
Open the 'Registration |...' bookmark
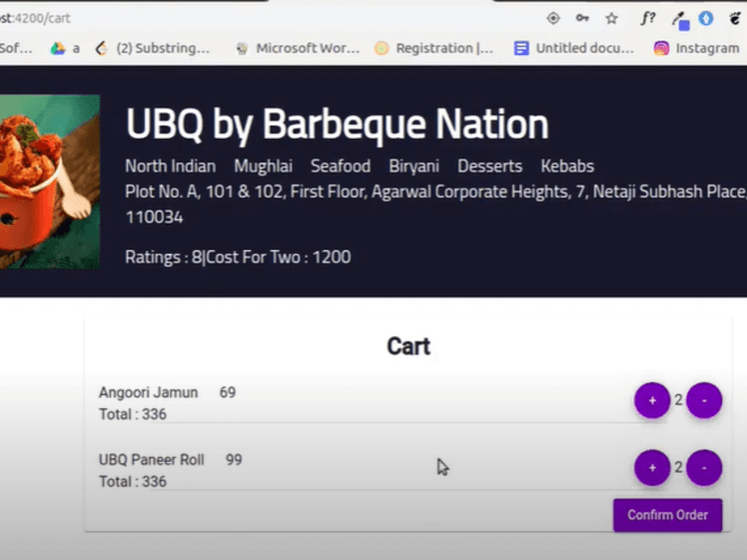coord(433,49)
